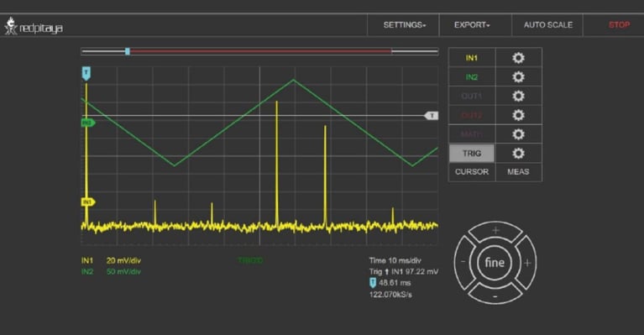Toggle the OUT2 channel

point(472,115)
